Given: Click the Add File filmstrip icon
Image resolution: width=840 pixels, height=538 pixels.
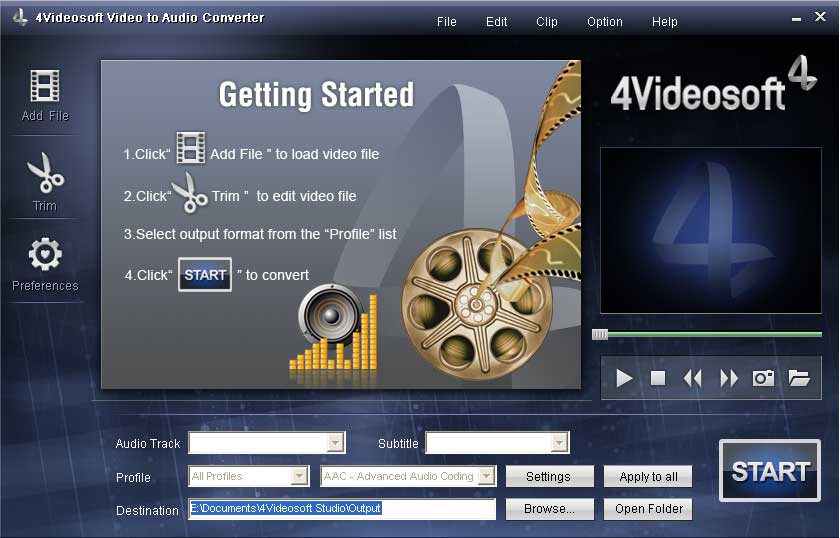Looking at the screenshot, I should coord(45,86).
